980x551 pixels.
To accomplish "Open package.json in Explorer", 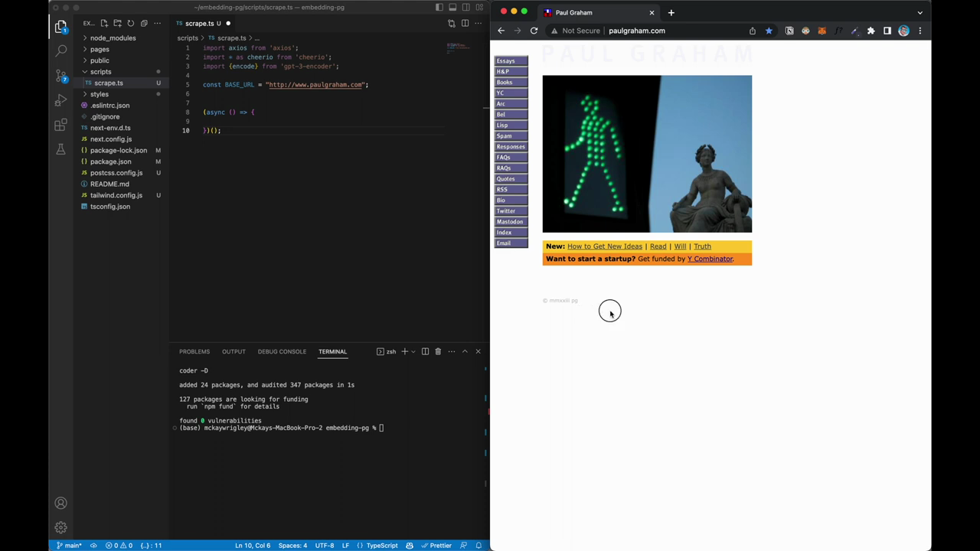I will (110, 161).
